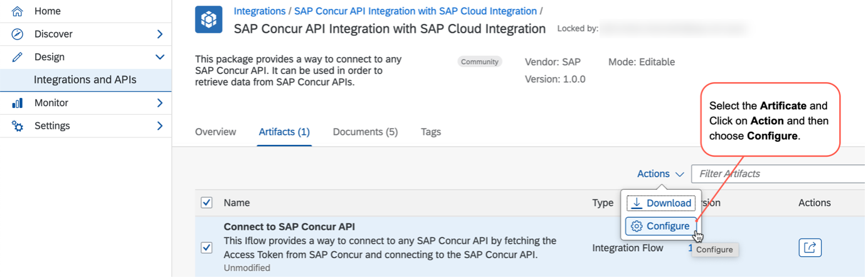
Task: Expand the Discover navigation chevron
Action: pyautogui.click(x=160, y=34)
